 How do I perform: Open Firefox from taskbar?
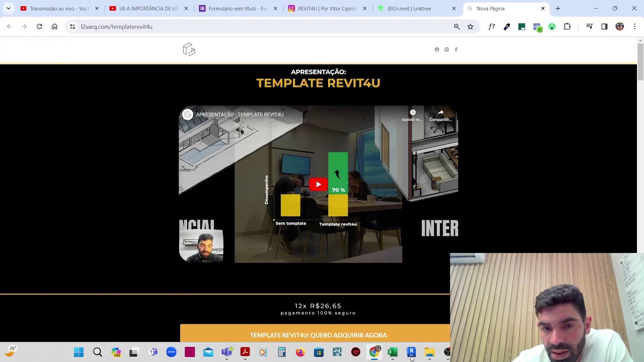(300, 352)
